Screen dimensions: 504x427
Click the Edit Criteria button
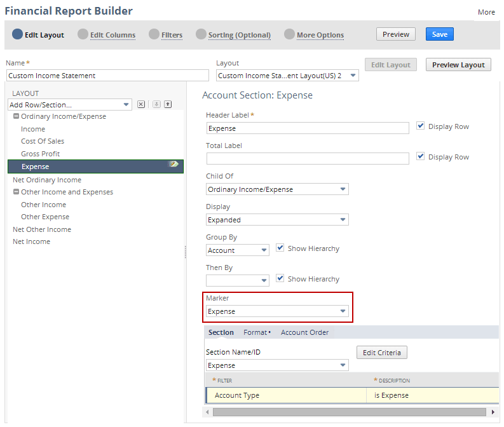pyautogui.click(x=381, y=353)
